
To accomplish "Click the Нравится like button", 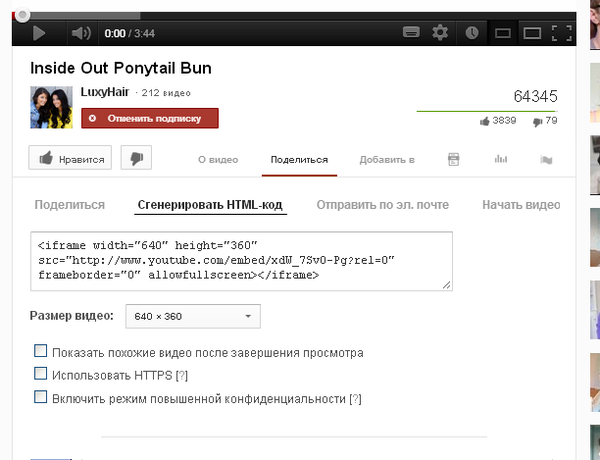I will point(72,158).
